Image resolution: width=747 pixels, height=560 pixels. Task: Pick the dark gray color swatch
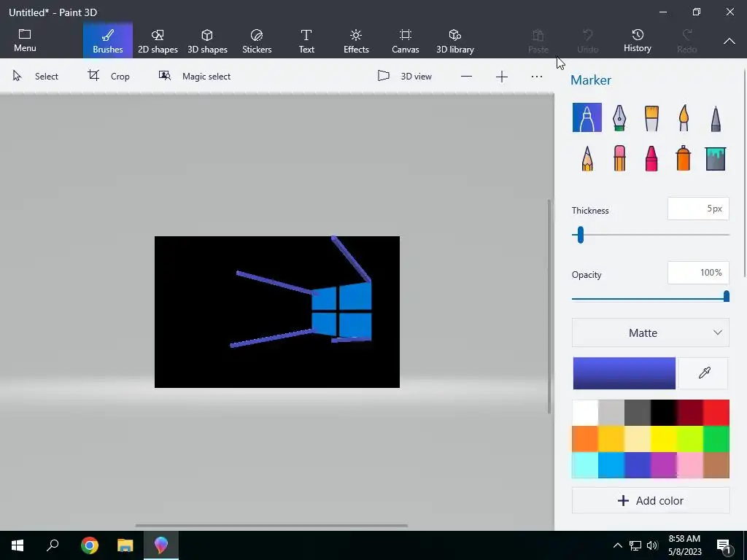click(638, 413)
